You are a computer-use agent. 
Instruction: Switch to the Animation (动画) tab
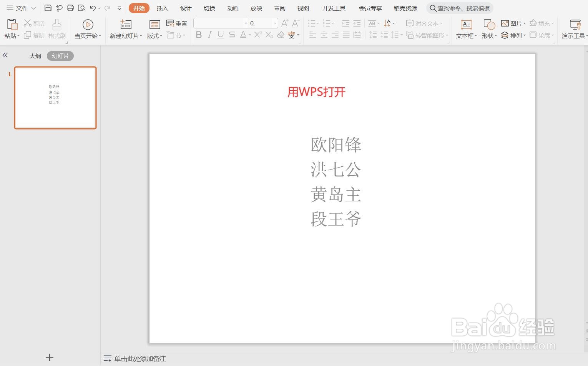233,8
